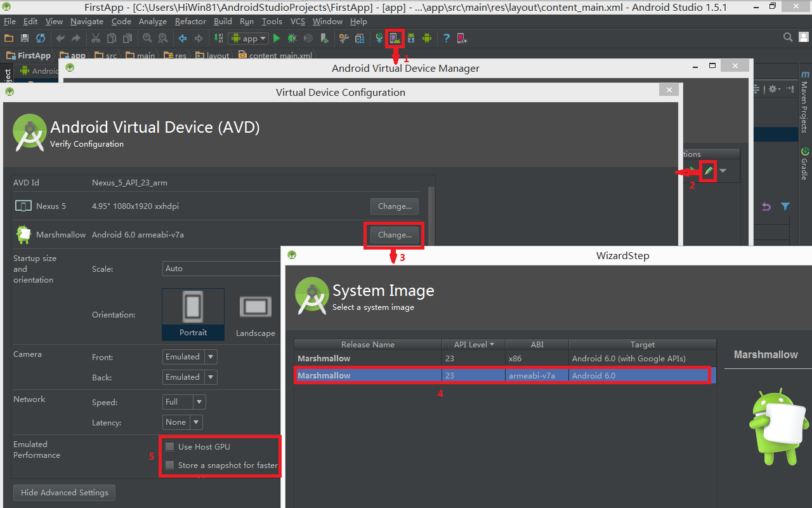Click the Open folder icon in the toolbar
This screenshot has height=508, width=812.
pyautogui.click(x=9, y=39)
